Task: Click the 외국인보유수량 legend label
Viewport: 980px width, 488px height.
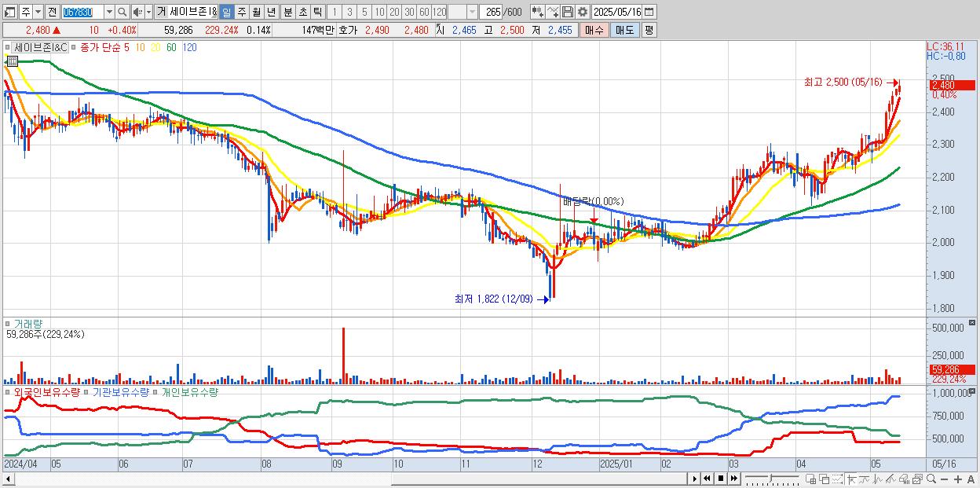Action: (x=46, y=391)
